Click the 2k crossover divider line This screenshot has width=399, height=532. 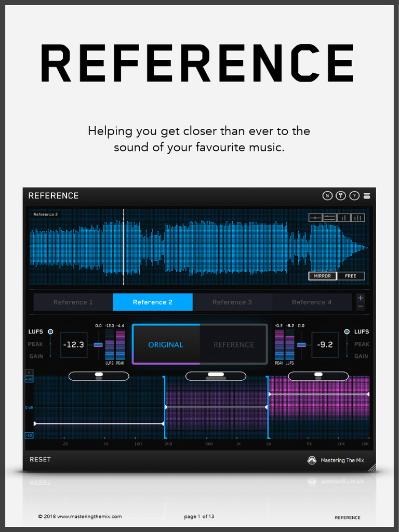[x=268, y=407]
